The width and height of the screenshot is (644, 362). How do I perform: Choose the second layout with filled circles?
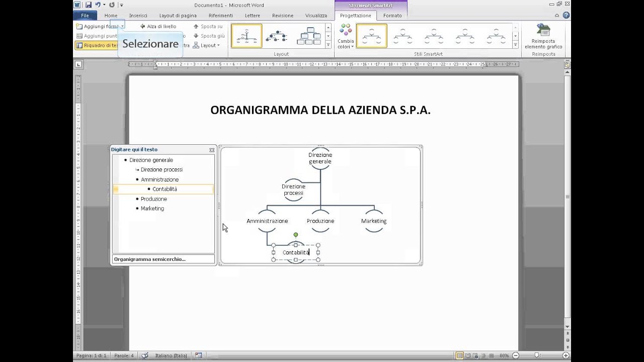click(277, 36)
